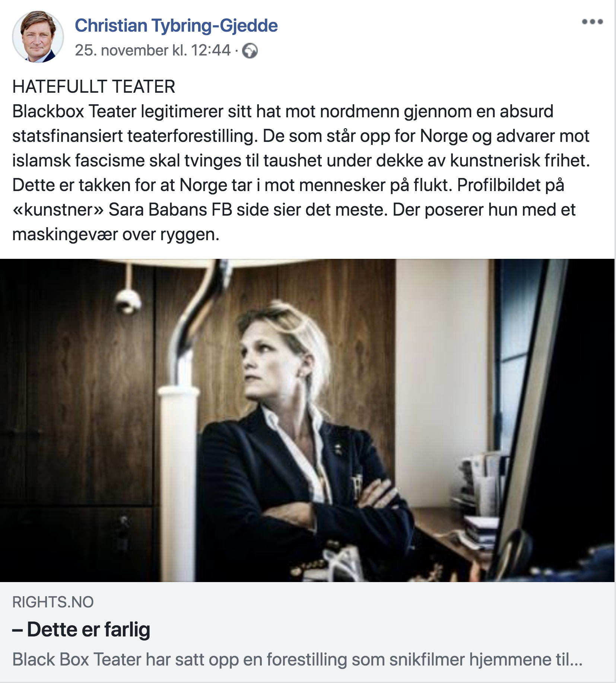The width and height of the screenshot is (616, 683).
Task: Open the post timestamp 25. november kl. 12:44
Action: click(x=153, y=50)
